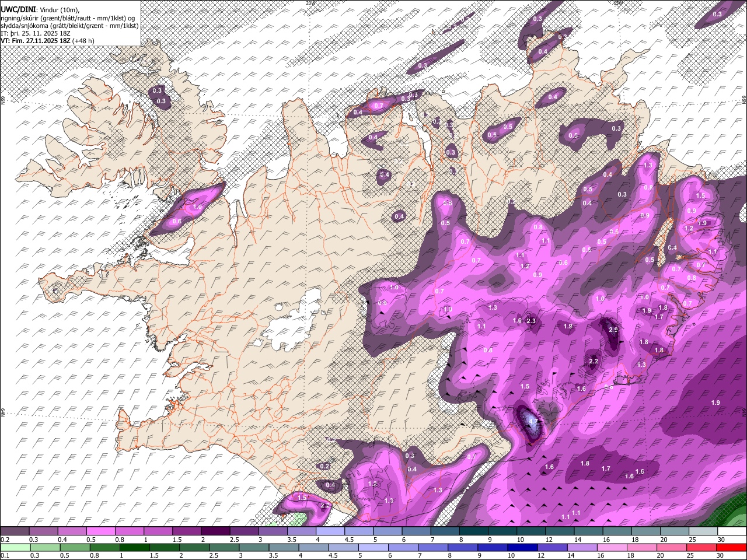Click the 0.1 label in the lower legend
Image resolution: width=747 pixels, height=560 pixels.
point(5,556)
